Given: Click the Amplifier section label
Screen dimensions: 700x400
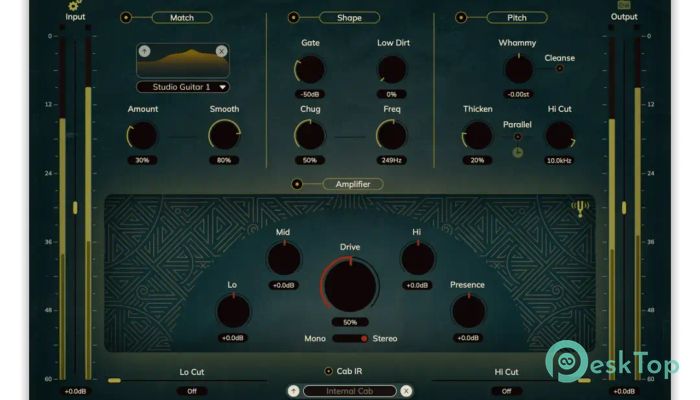Looking at the screenshot, I should (352, 184).
